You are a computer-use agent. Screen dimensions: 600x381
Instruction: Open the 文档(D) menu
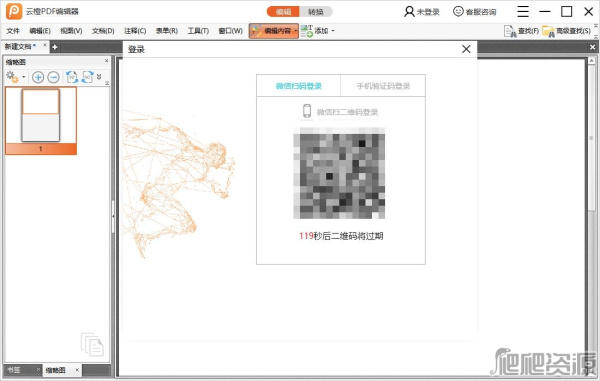pos(103,31)
